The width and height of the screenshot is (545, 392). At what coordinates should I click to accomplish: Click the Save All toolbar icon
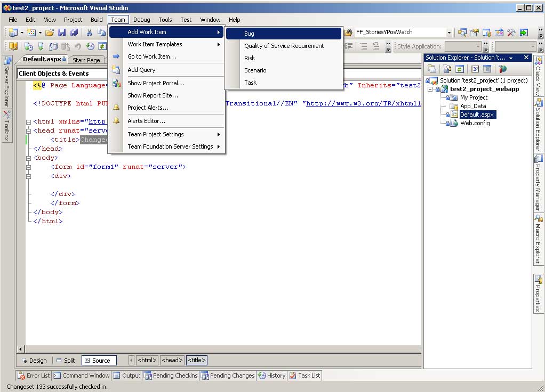coord(74,32)
